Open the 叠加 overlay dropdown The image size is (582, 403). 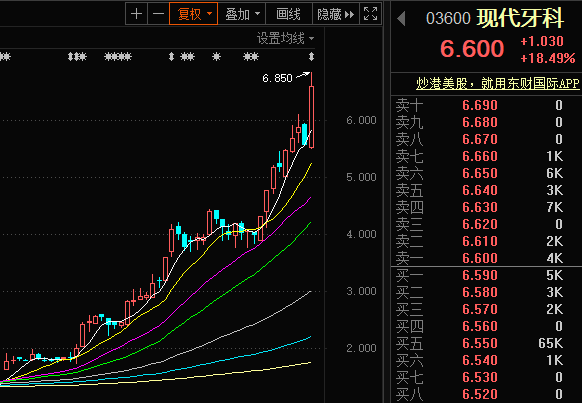point(242,14)
